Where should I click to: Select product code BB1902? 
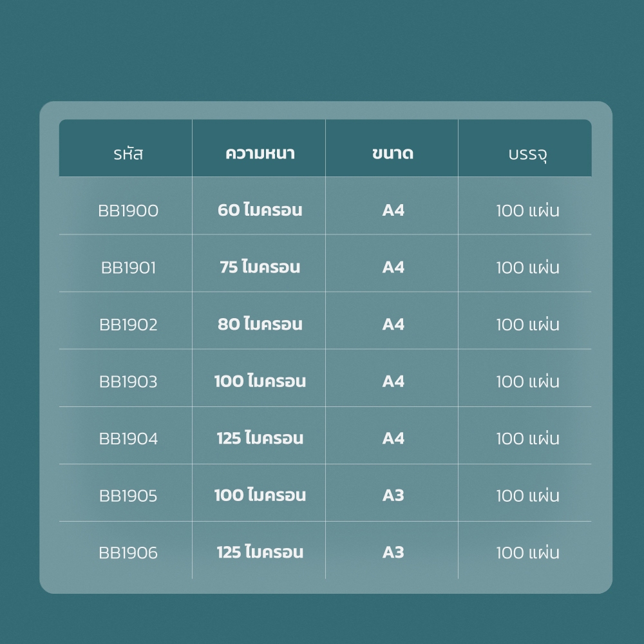(x=128, y=325)
